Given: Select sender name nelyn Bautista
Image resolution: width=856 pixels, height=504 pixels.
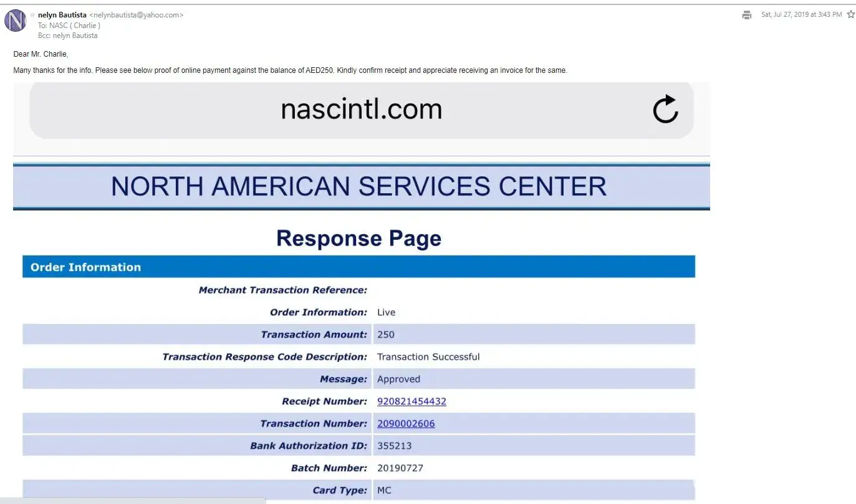Looking at the screenshot, I should (x=62, y=15).
